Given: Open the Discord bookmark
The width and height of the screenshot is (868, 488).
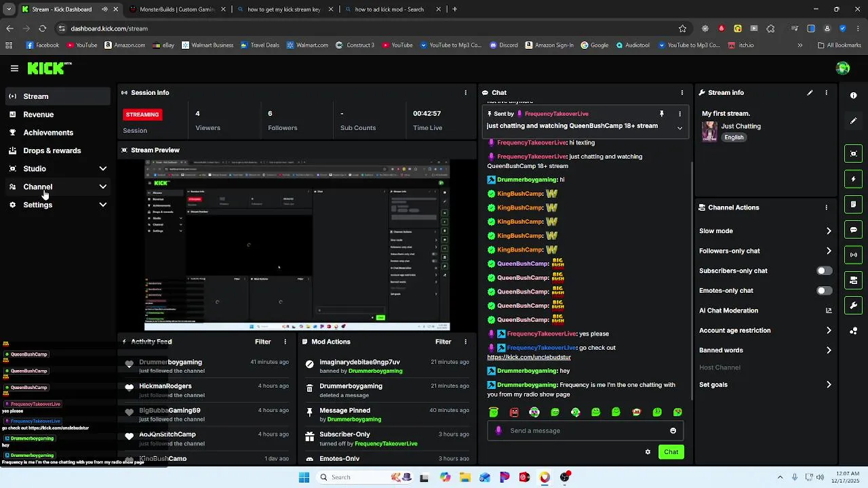Looking at the screenshot, I should [x=503, y=45].
